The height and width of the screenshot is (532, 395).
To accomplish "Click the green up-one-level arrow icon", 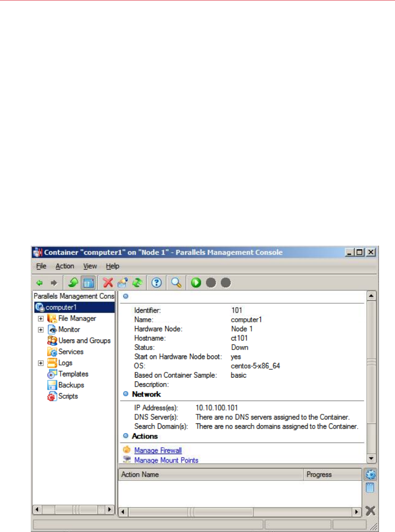I will tap(72, 283).
